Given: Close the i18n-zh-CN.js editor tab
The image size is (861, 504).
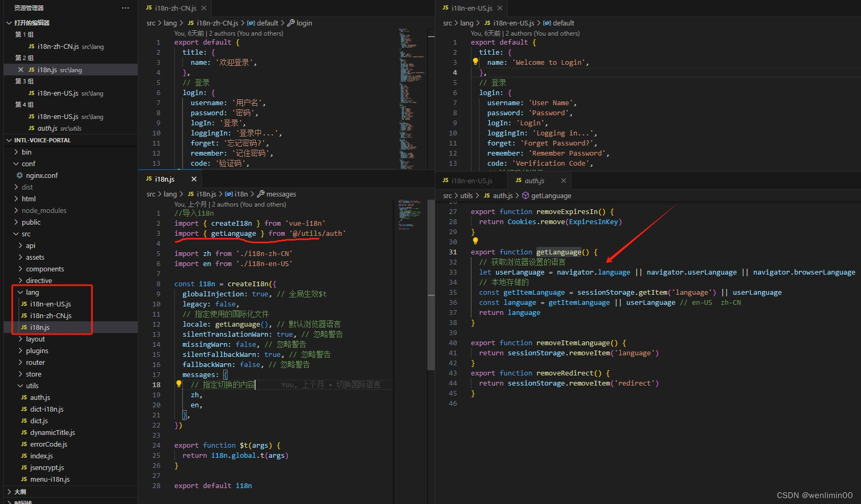Looking at the screenshot, I should coord(204,8).
